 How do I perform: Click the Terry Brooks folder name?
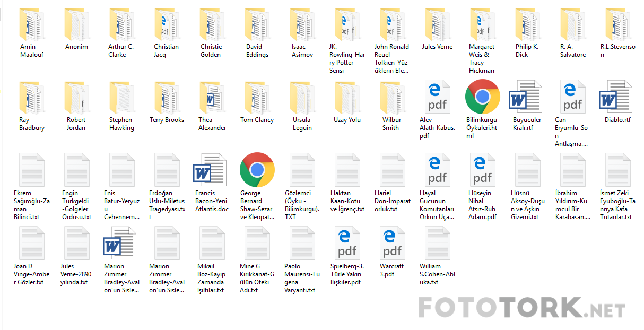[167, 120]
